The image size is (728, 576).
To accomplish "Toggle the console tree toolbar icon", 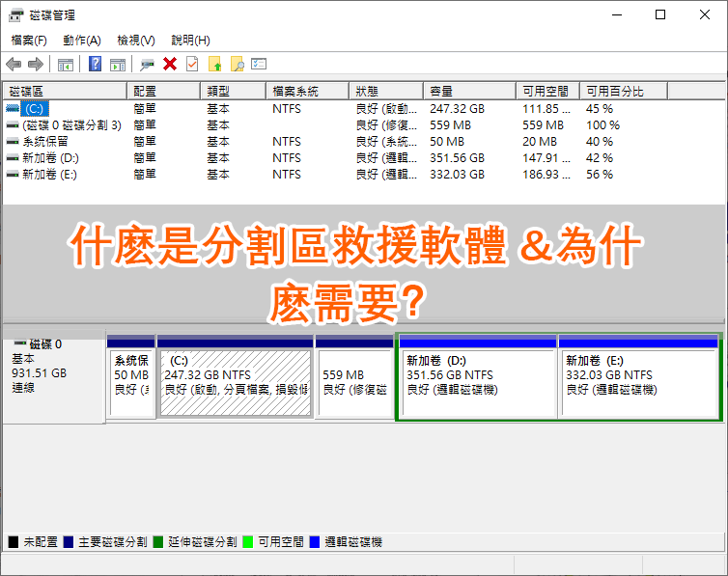I will coord(66,65).
